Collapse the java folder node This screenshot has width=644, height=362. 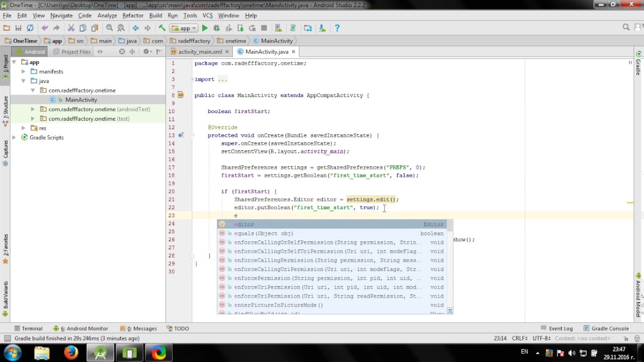[23, 81]
